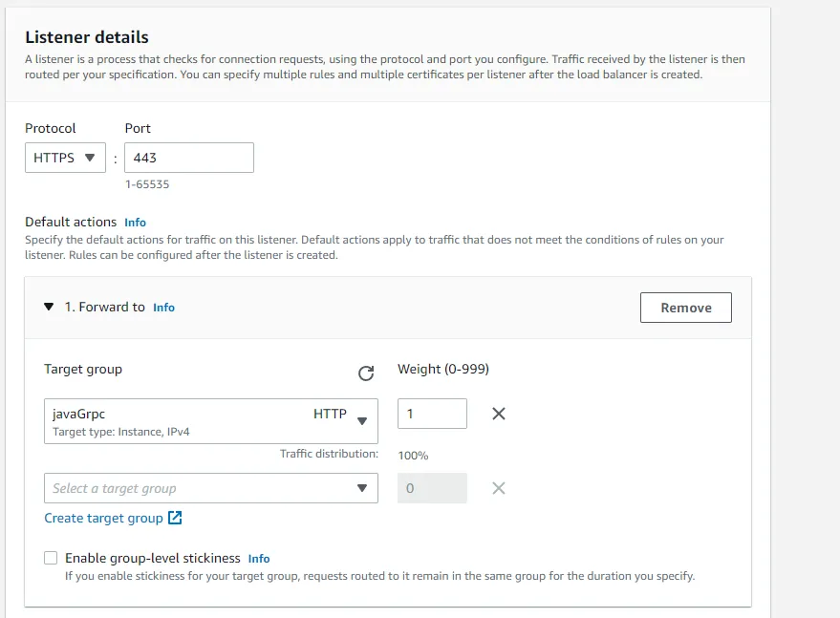Enable group-level stickiness checkbox
The height and width of the screenshot is (618, 840).
click(x=50, y=558)
